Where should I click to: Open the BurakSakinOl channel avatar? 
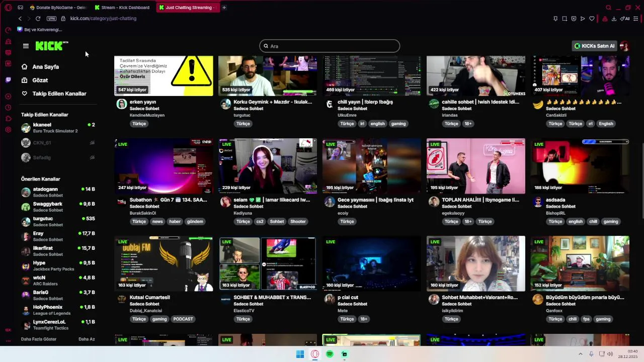122,202
